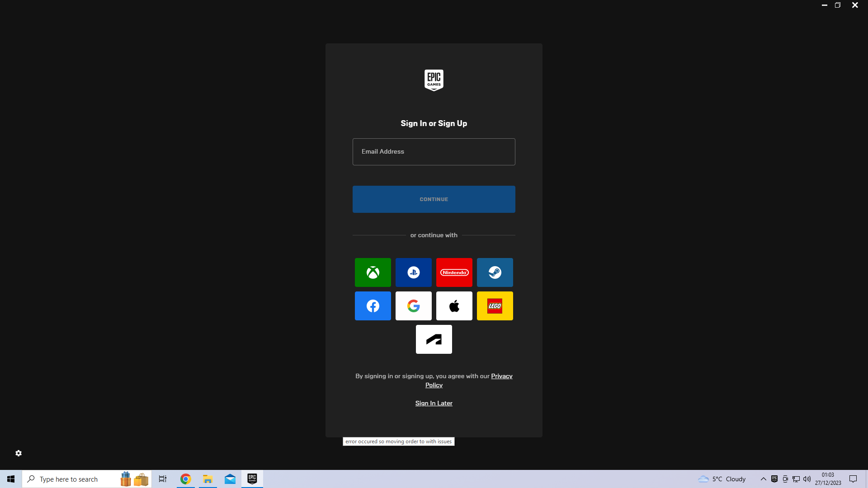Choose Nintendo account sign-in
Viewport: 868px width, 488px height.
(454, 272)
